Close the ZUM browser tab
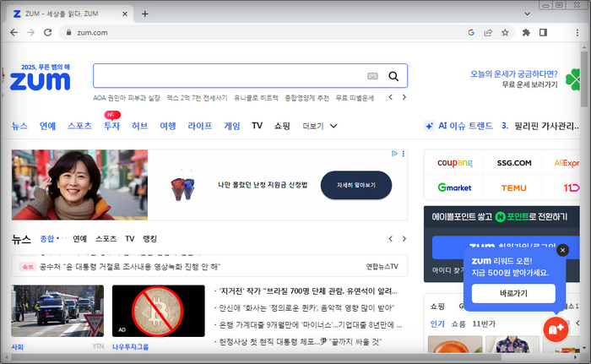The height and width of the screenshot is (364, 591). 125,14
